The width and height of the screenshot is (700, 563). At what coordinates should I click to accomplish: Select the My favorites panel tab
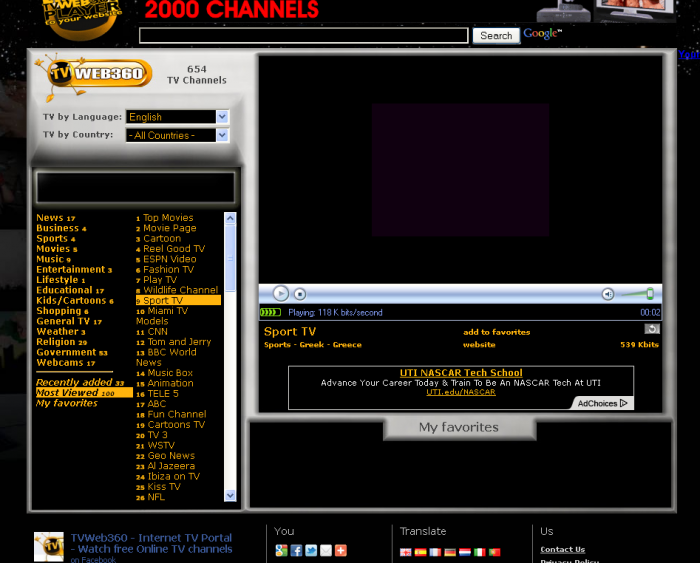[x=459, y=427]
